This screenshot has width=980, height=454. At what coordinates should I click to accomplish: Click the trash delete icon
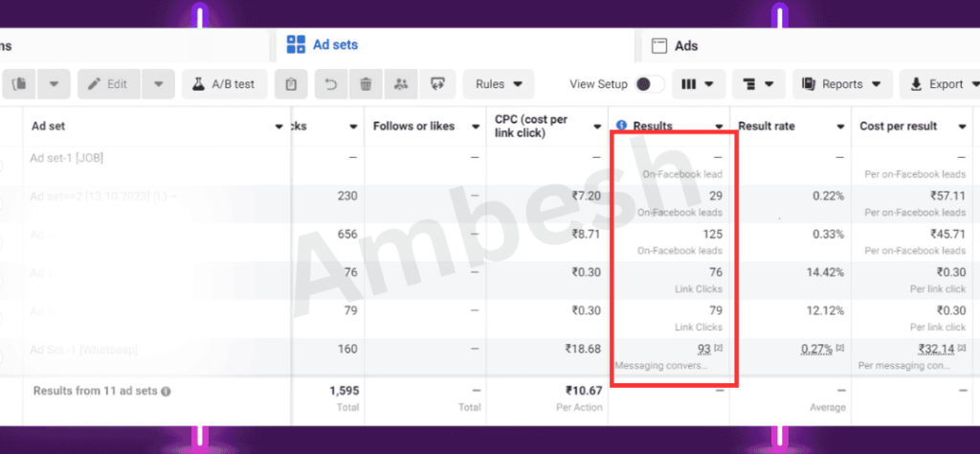tap(365, 84)
